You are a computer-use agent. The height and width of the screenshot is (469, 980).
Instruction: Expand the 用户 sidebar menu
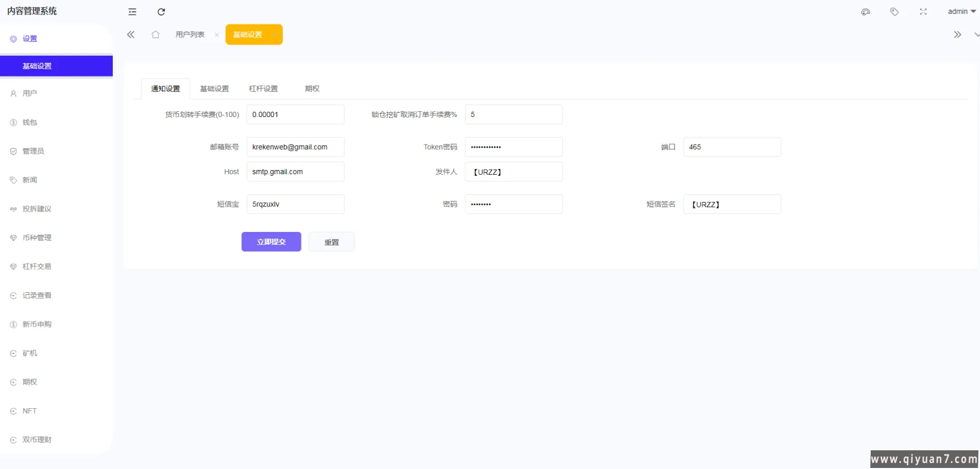pos(30,94)
